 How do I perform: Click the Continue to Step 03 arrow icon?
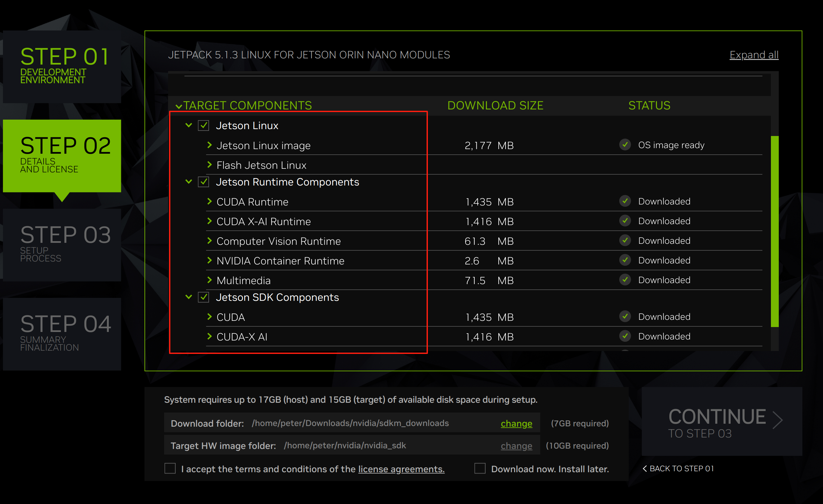777,419
